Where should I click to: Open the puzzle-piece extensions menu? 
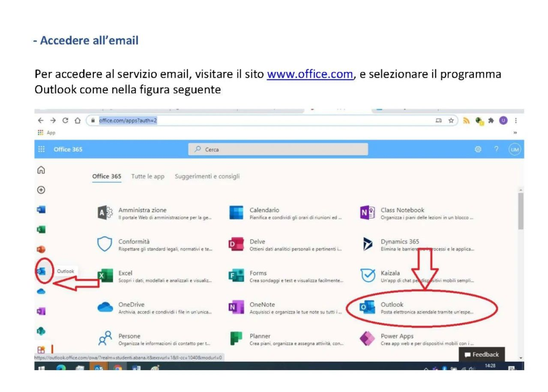pos(491,121)
